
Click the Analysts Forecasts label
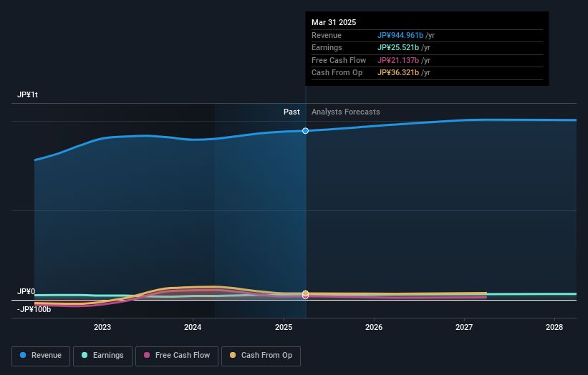346,112
